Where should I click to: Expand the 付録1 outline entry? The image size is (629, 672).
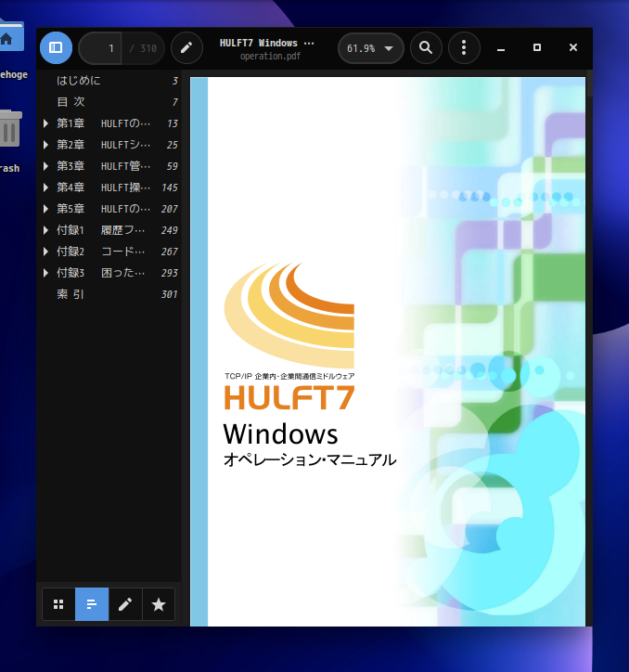(x=45, y=230)
